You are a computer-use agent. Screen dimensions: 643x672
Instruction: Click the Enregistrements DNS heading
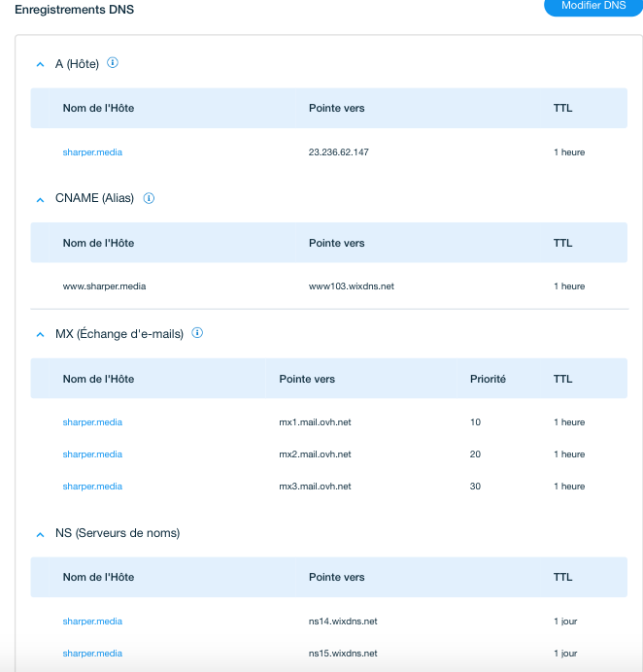(75, 10)
